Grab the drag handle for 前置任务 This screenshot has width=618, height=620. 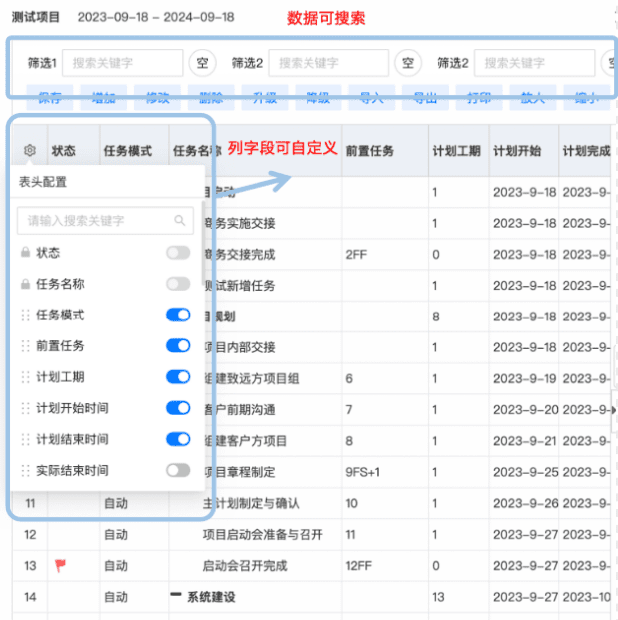[x=25, y=346]
